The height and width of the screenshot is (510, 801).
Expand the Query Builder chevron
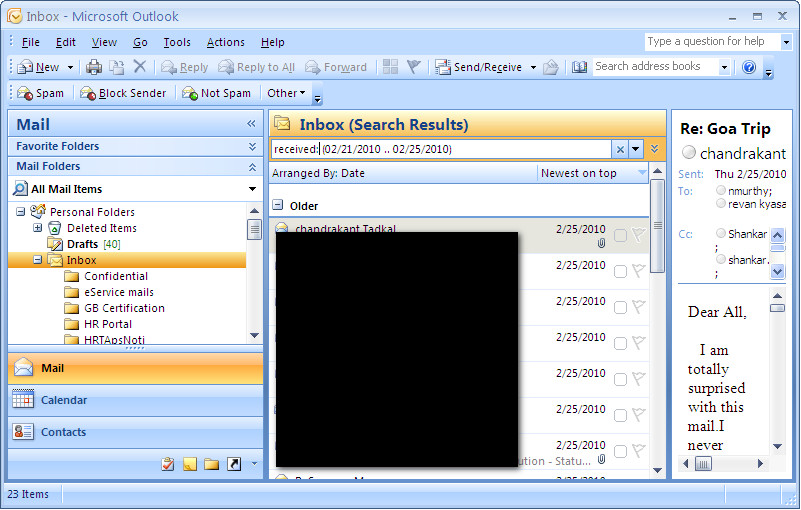[x=654, y=149]
